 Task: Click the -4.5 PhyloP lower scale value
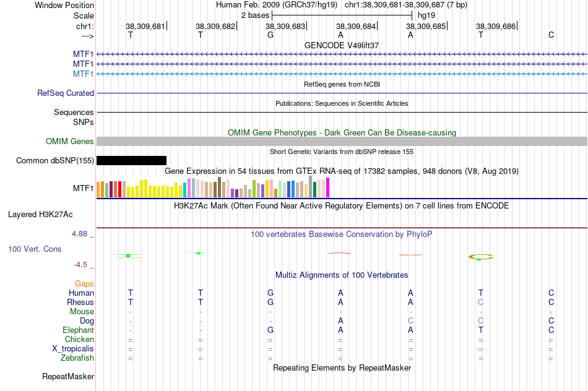80,265
